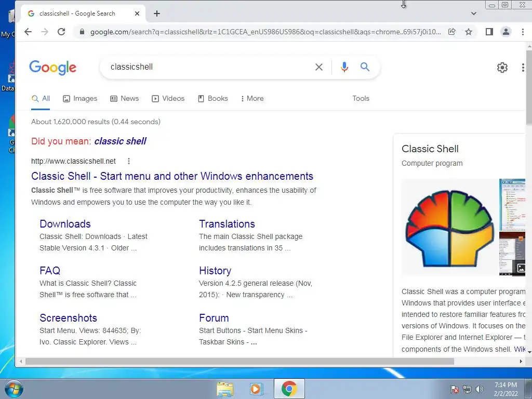
Task: Open the upper screenshot thumbnail in knowledge panel
Action: 512,205
